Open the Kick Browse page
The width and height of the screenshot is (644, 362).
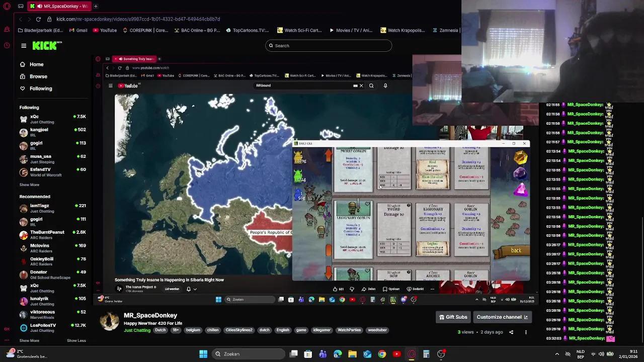coord(33,76)
